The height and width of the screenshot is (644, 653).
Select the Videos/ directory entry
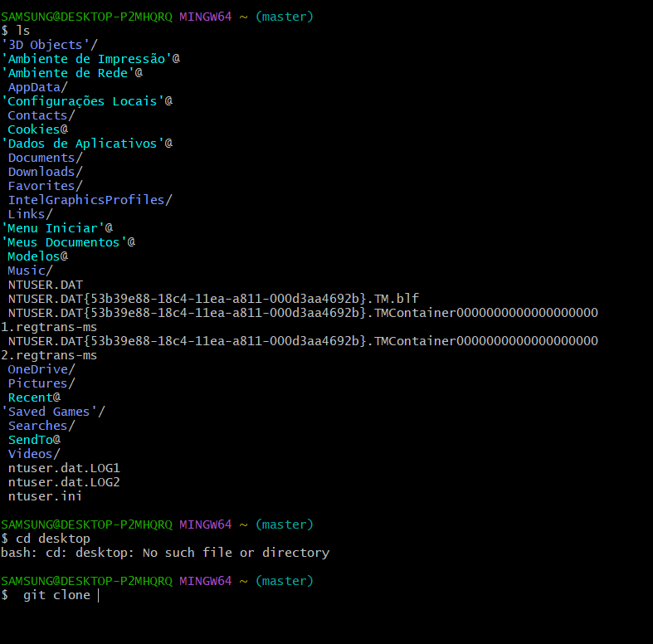[x=34, y=454]
